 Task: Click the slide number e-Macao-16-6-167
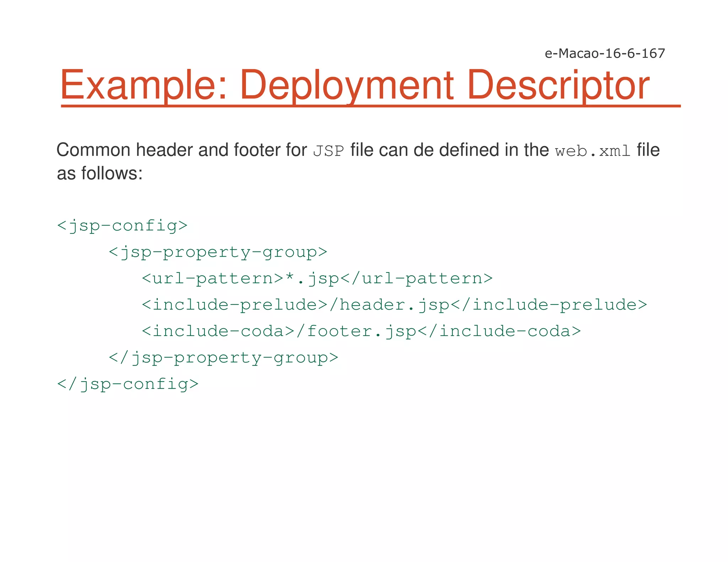(605, 53)
